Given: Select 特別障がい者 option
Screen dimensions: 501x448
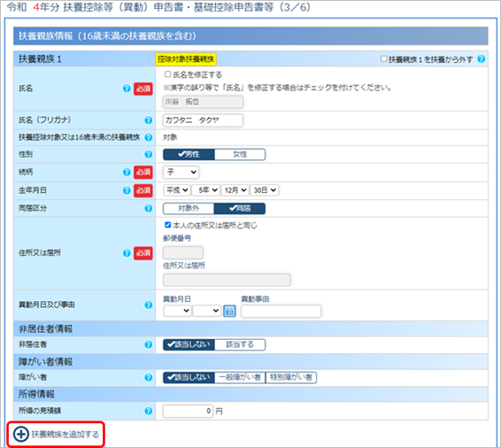Looking at the screenshot, I should click(290, 377).
